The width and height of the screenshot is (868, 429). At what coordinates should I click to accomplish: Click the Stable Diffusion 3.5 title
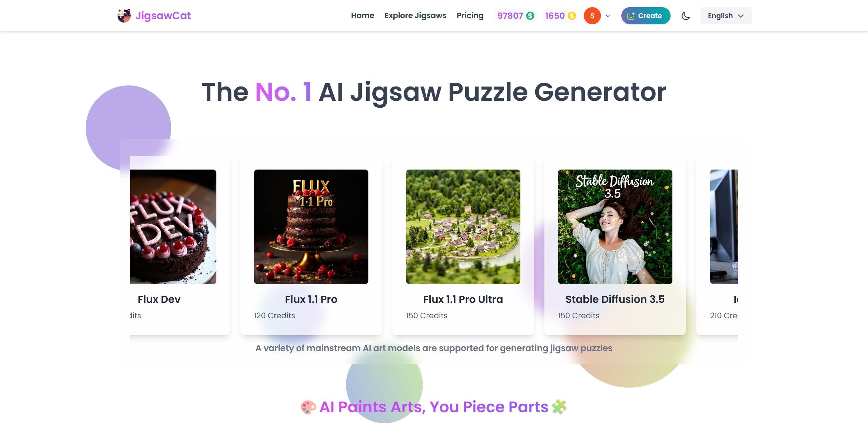click(615, 299)
